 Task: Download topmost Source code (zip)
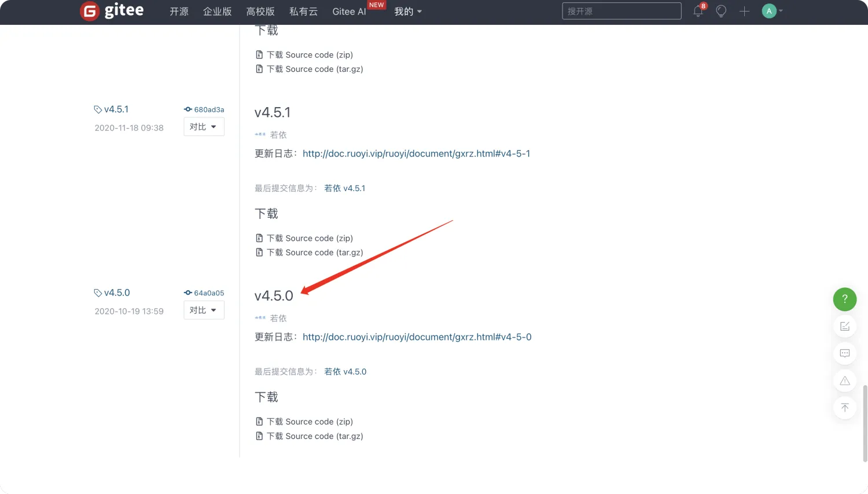tap(310, 54)
